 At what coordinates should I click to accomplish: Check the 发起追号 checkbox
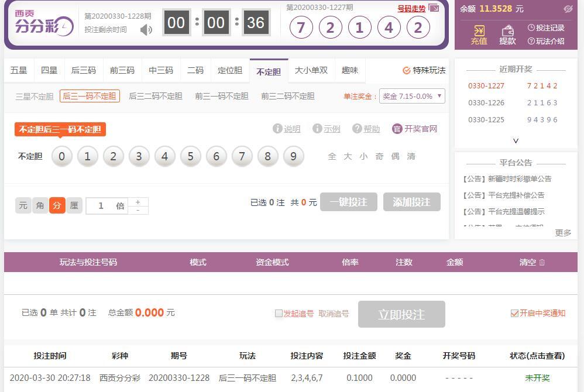pos(279,314)
